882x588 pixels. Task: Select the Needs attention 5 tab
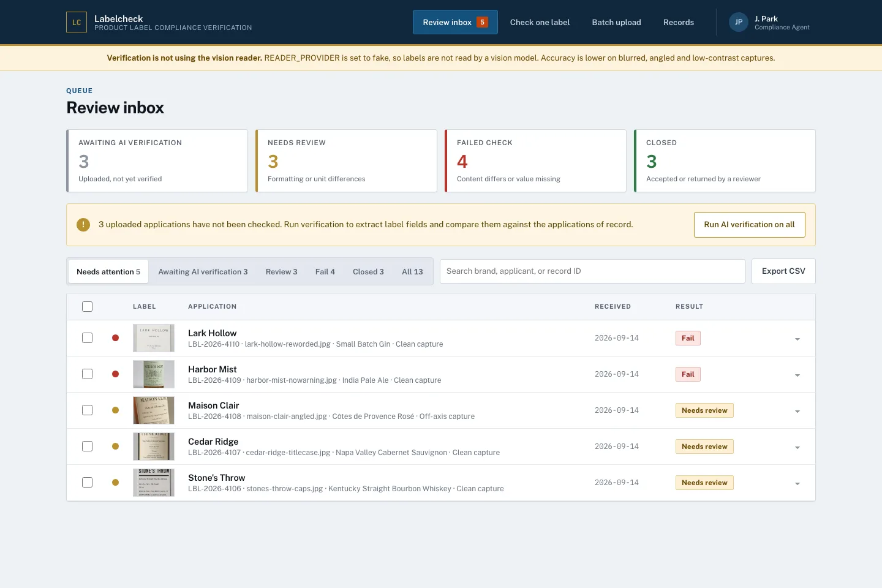(x=108, y=271)
